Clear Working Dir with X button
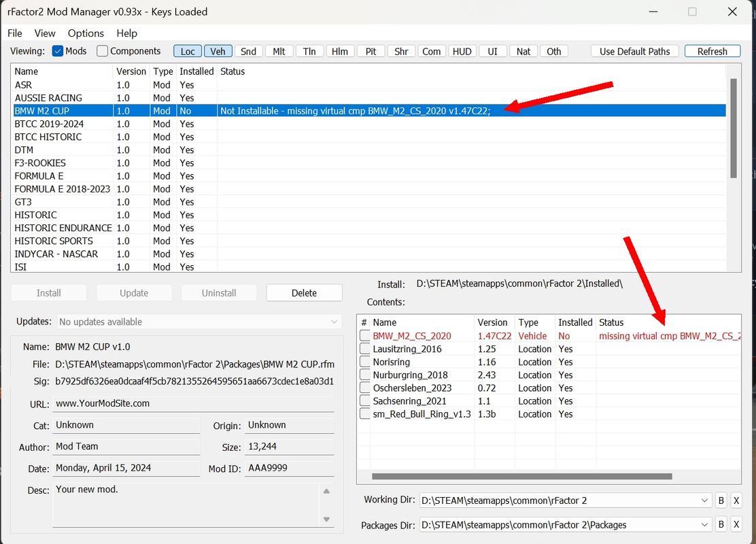 point(736,500)
